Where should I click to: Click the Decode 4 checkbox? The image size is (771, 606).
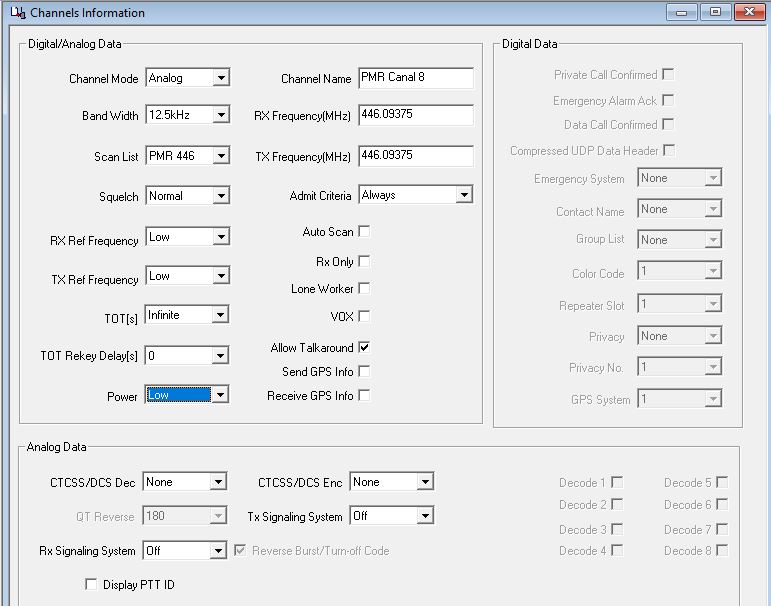pos(617,550)
